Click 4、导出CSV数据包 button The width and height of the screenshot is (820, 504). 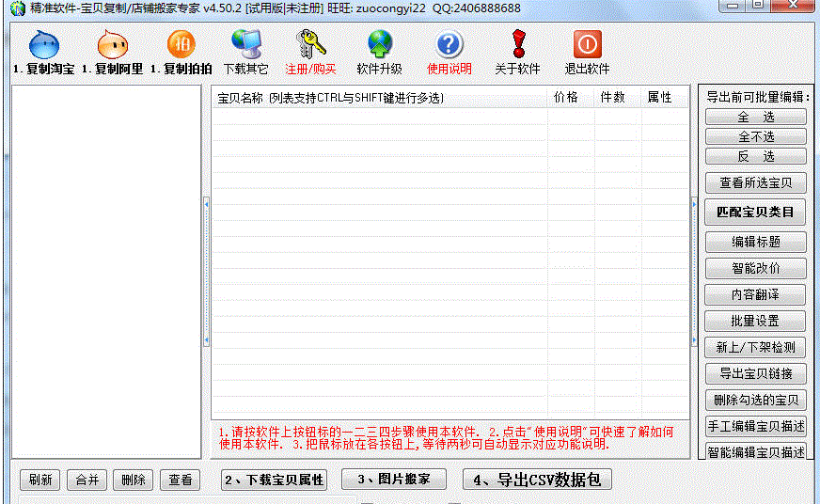pyautogui.click(x=537, y=480)
